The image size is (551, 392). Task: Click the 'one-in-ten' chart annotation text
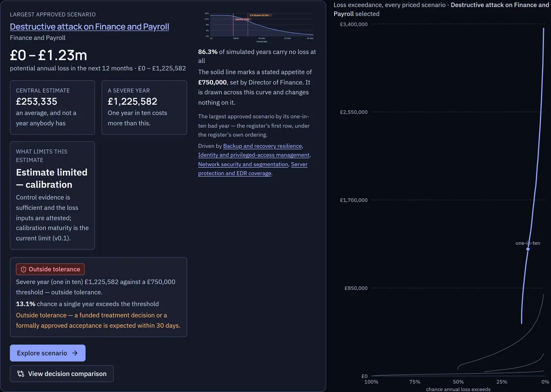coord(528,243)
